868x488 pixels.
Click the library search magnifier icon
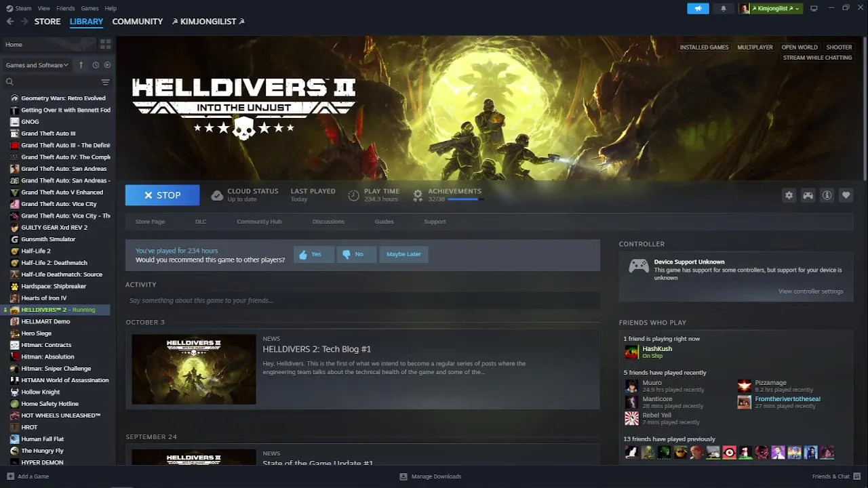point(9,82)
